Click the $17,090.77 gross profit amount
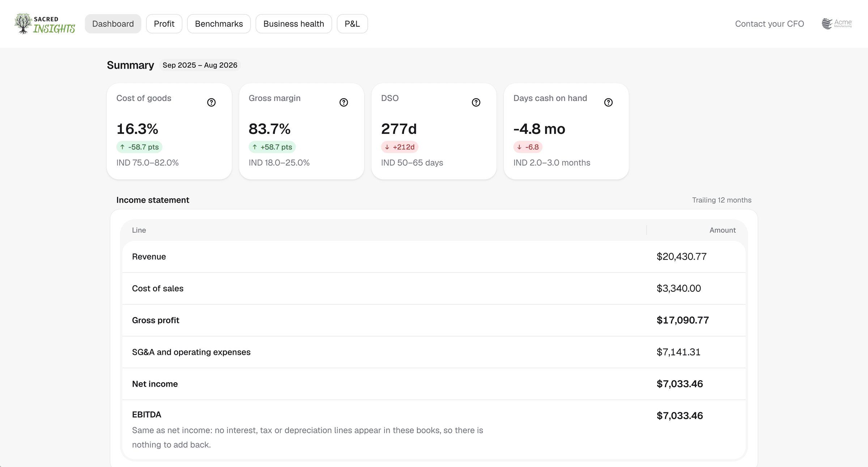Image resolution: width=868 pixels, height=467 pixels. pos(683,320)
